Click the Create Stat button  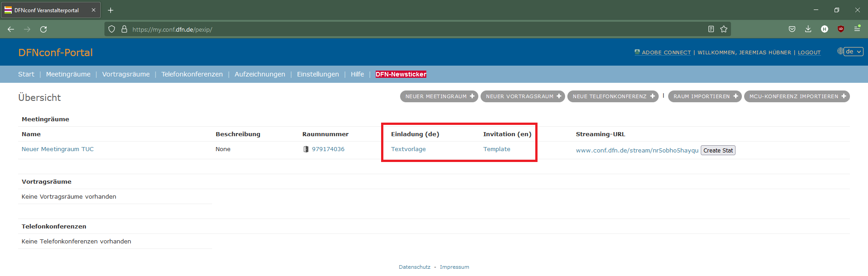coord(718,151)
